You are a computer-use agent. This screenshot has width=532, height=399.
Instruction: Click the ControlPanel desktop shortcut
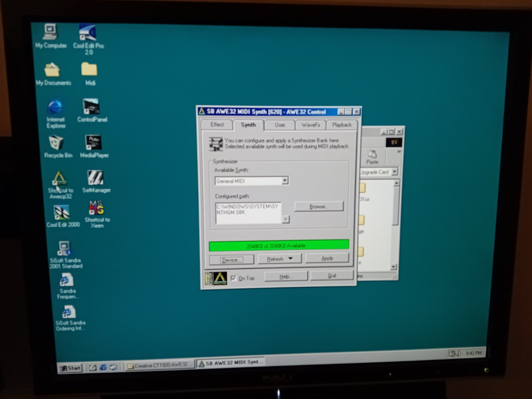(91, 107)
